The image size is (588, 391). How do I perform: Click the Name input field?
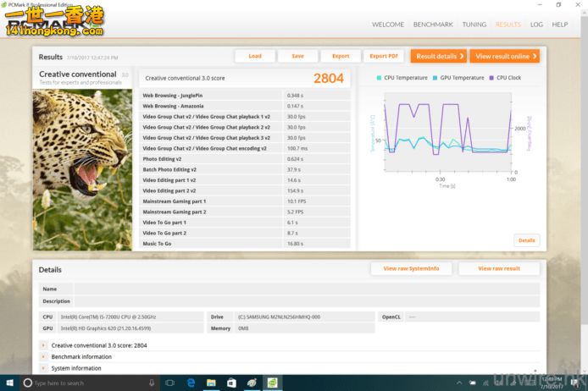[307, 289]
